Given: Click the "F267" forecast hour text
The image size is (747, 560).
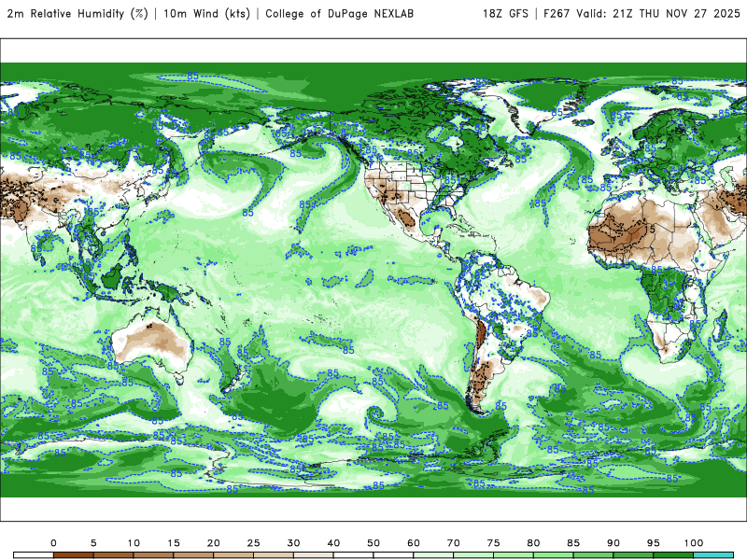Looking at the screenshot, I should [x=557, y=14].
